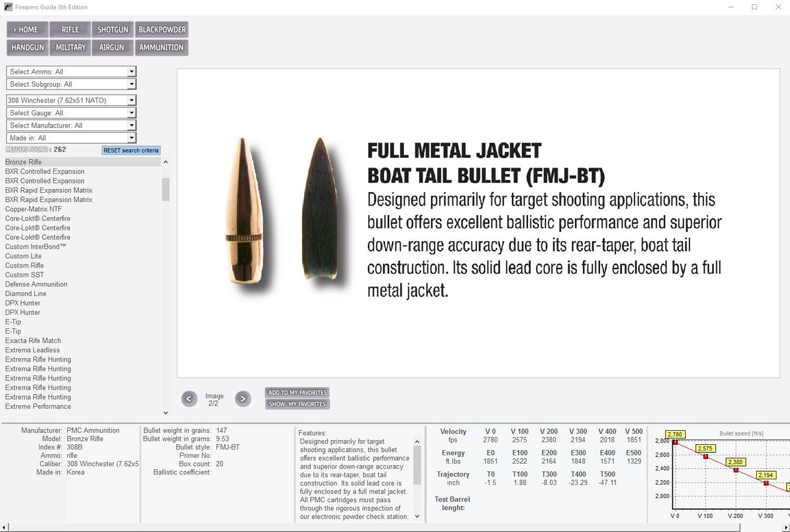
Task: Click RESET search criteria button
Action: coord(131,150)
